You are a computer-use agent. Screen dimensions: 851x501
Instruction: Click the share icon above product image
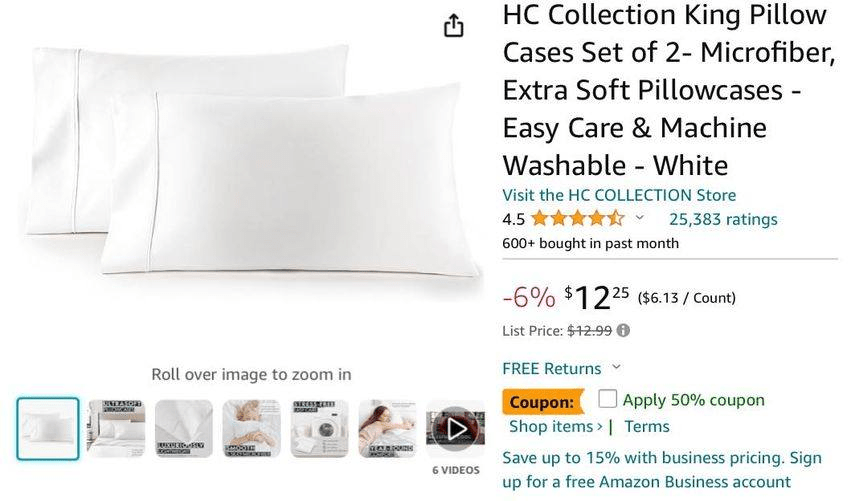tap(454, 26)
